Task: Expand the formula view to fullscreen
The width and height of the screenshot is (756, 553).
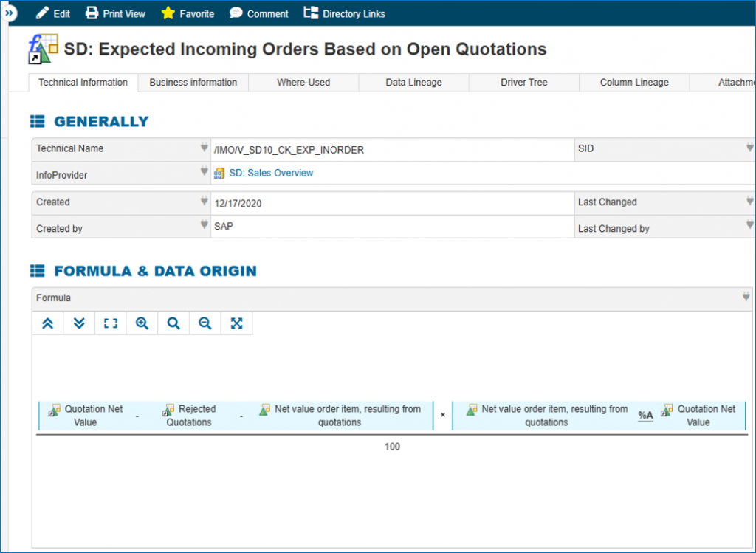Action: click(236, 323)
